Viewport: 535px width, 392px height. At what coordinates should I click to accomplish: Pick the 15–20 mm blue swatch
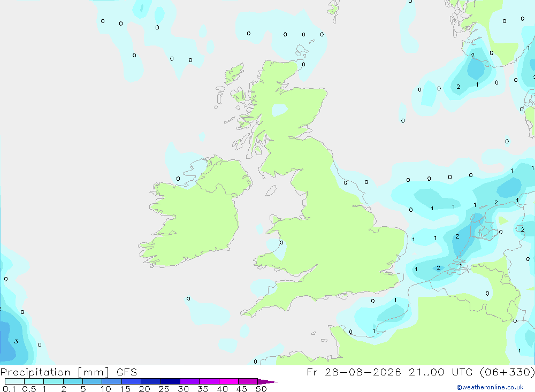point(132,381)
